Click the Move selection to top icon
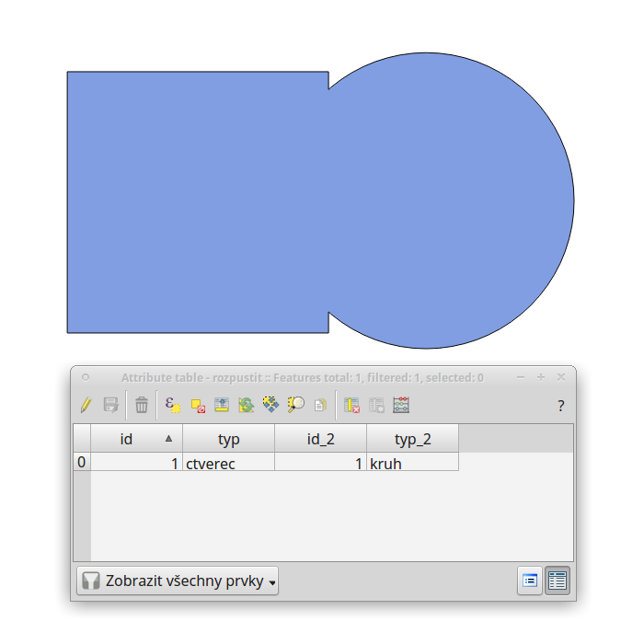 click(222, 405)
